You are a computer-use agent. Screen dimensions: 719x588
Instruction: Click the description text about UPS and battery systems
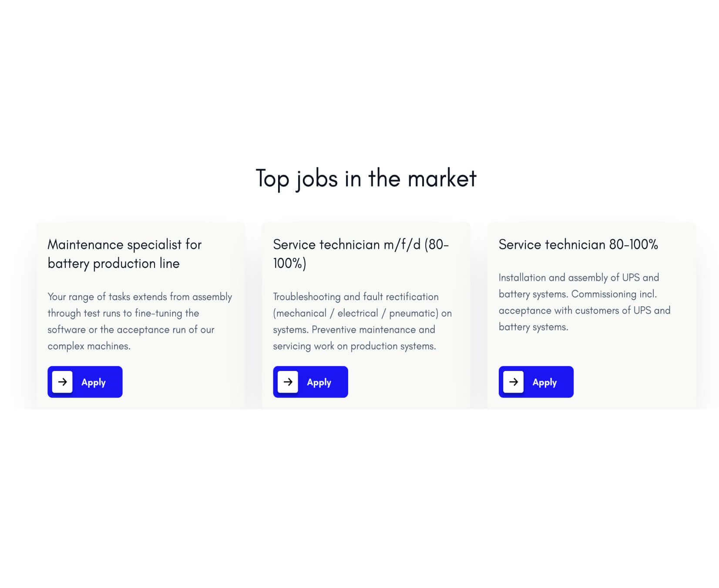click(x=585, y=302)
